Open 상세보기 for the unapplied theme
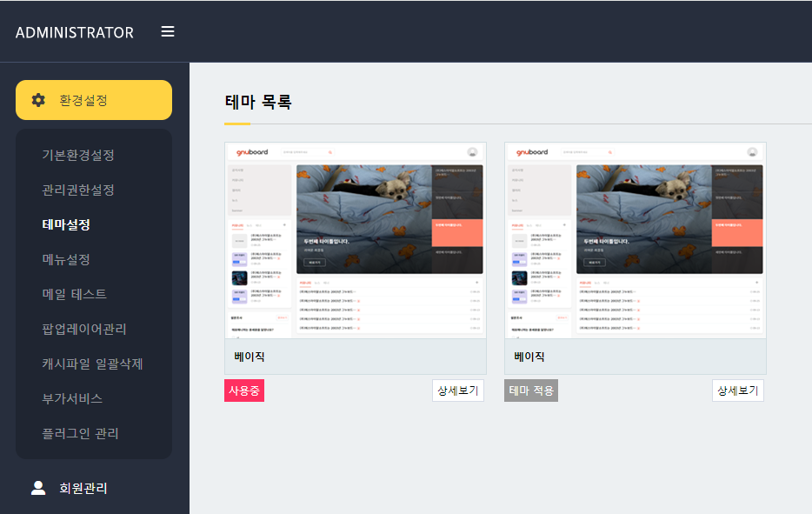 click(737, 391)
